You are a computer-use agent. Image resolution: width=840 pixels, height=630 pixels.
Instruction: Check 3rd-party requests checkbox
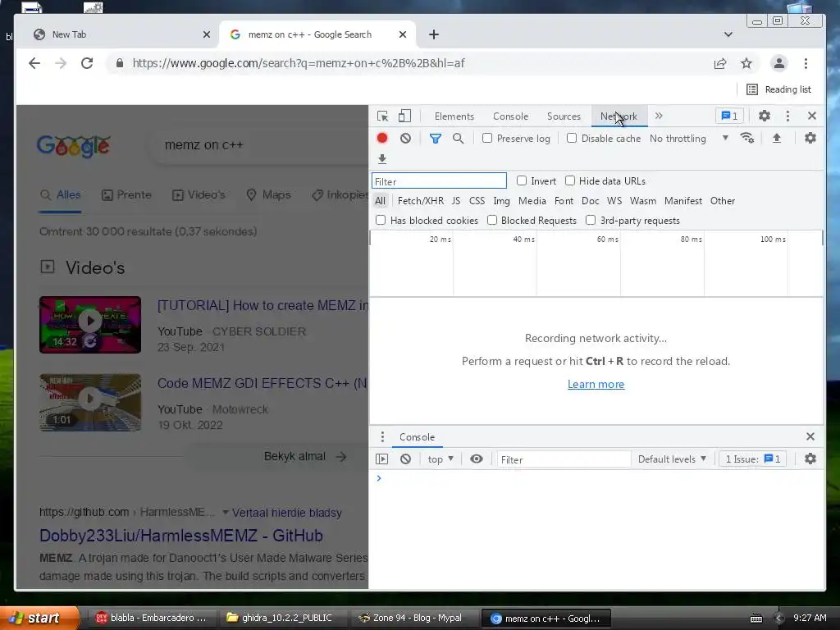click(591, 220)
